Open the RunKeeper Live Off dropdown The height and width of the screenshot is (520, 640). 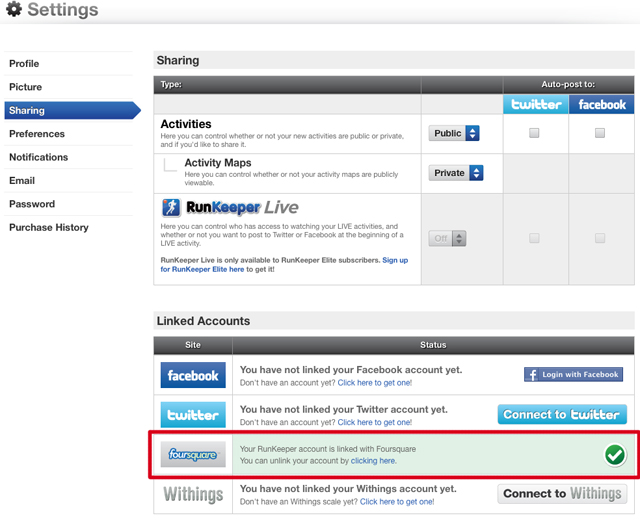(447, 238)
